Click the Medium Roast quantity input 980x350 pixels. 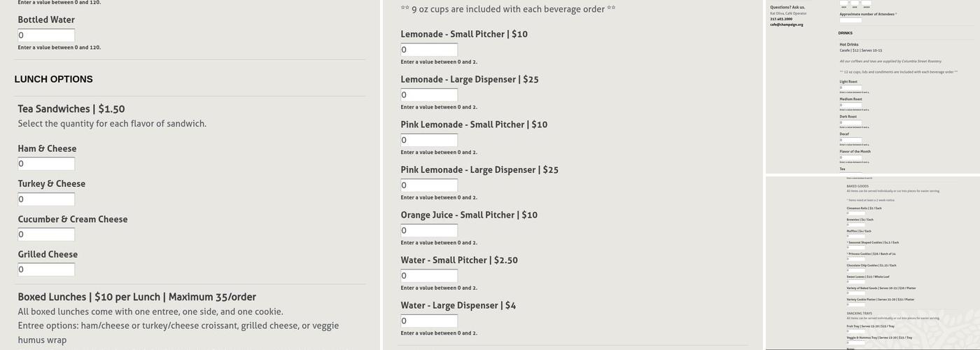click(850, 105)
